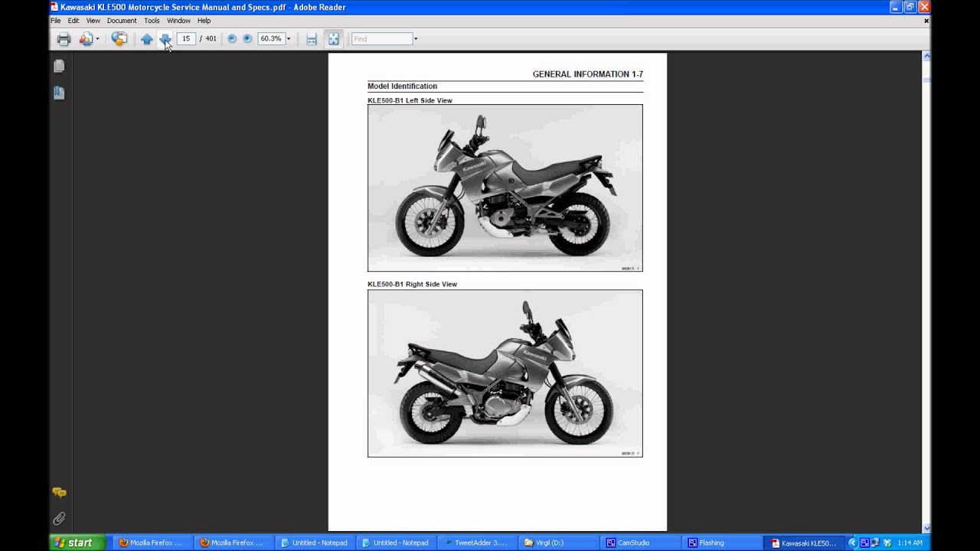Open the dropdown arrow beside the share icon
980x551 pixels.
pos(98,39)
